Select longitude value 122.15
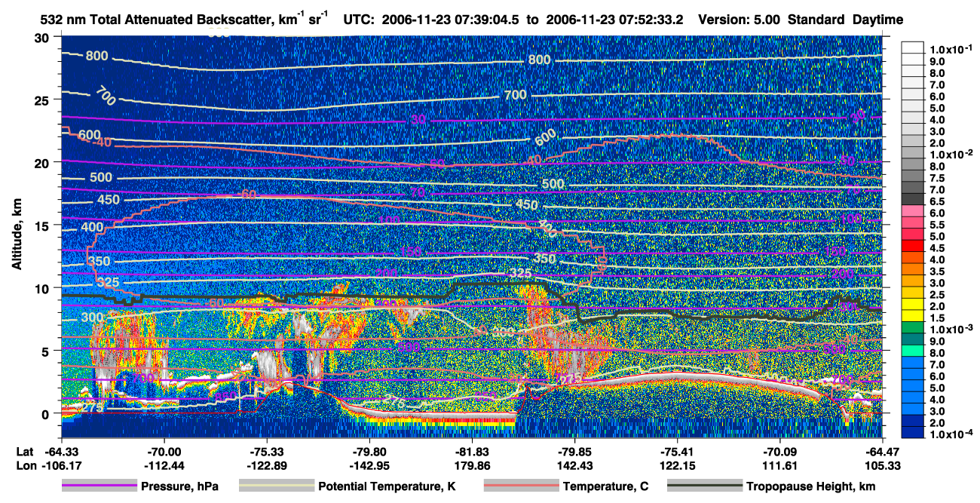This screenshot has width=980, height=503. 677,465
